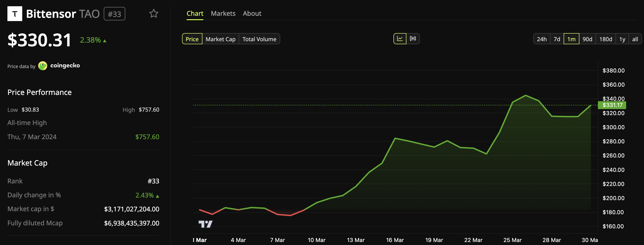Enable the Price data series

pyautogui.click(x=192, y=39)
